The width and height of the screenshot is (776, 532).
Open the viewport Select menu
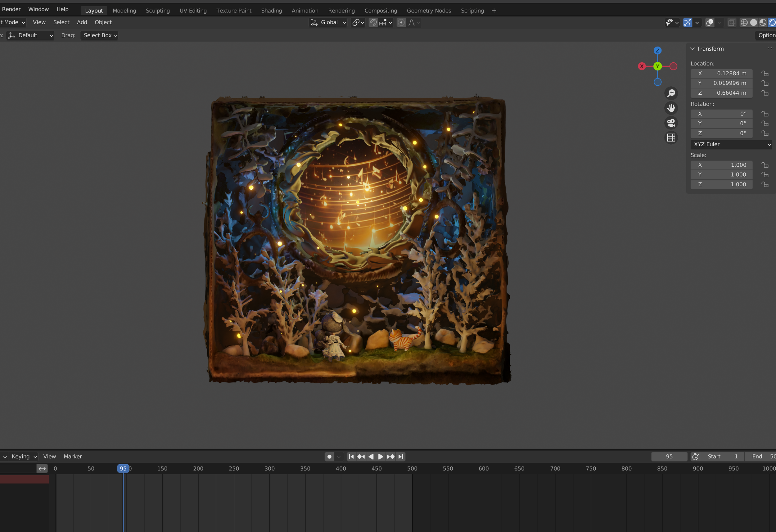[x=61, y=22]
